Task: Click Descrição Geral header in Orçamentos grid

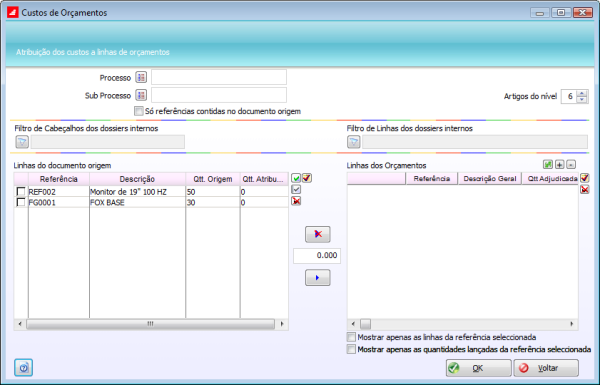Action: coord(490,179)
